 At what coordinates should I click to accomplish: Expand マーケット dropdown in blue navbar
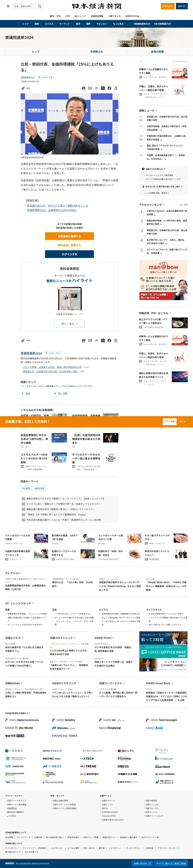tap(66, 24)
